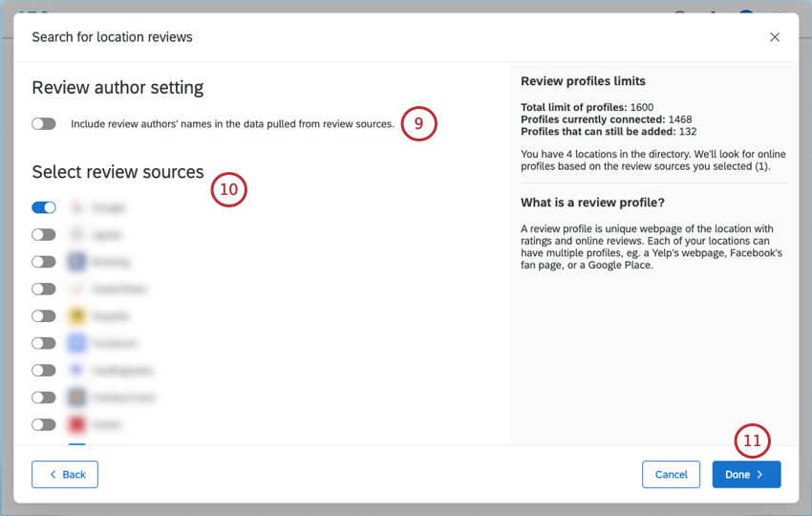Enable the toggle beside the light blue Facebook-style icon
Screen dimensions: 812x516
coord(44,343)
